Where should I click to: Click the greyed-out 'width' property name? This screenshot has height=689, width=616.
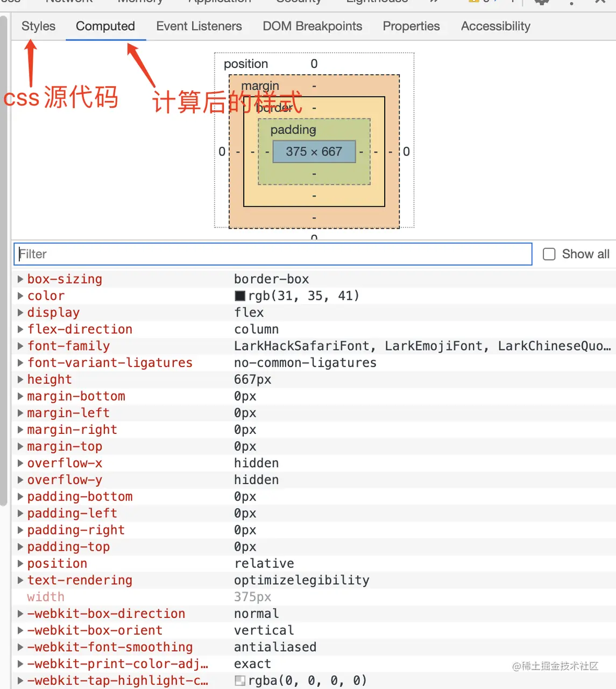coord(46,597)
